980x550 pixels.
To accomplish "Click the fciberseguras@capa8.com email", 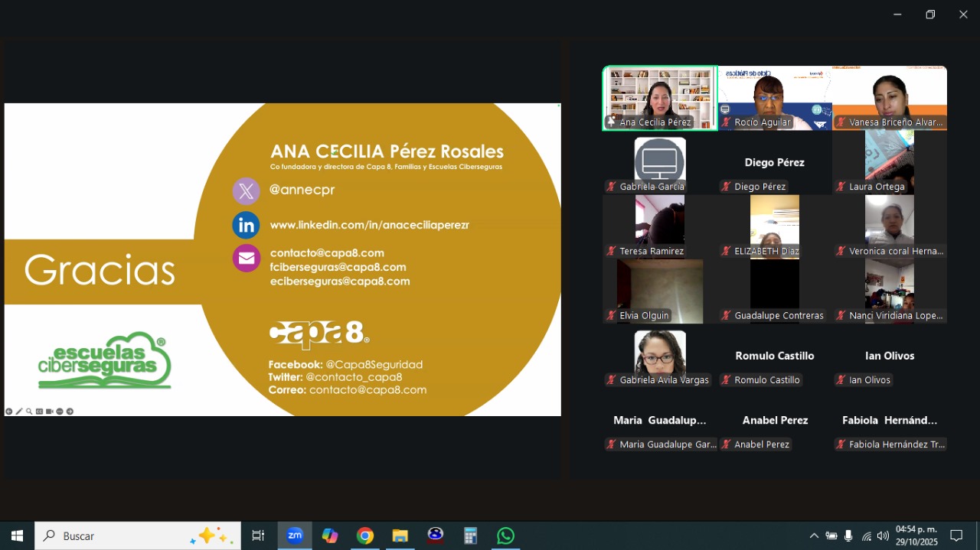I will [338, 267].
